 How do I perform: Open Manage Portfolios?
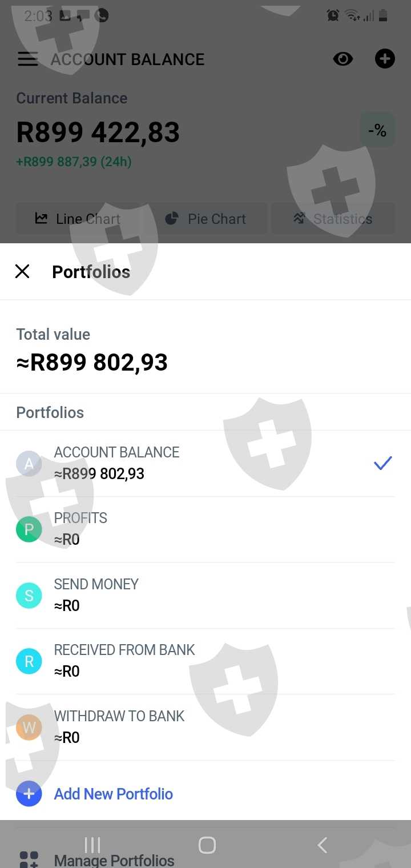114,861
